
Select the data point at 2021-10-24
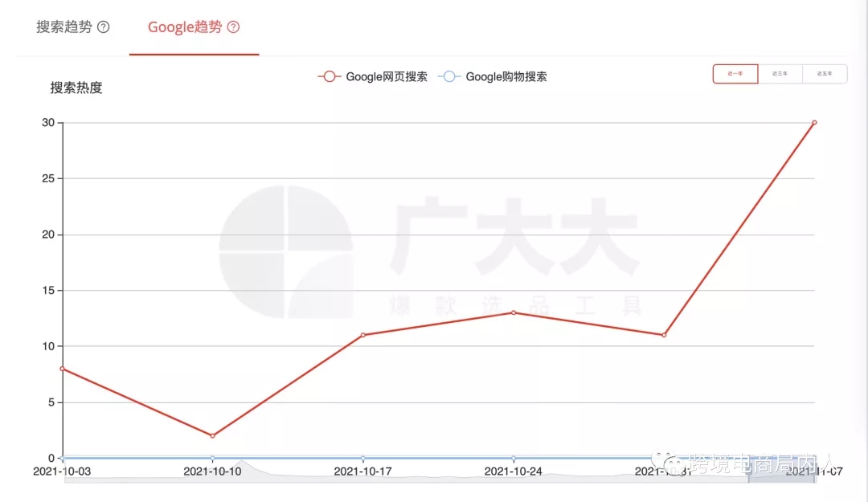(x=514, y=313)
